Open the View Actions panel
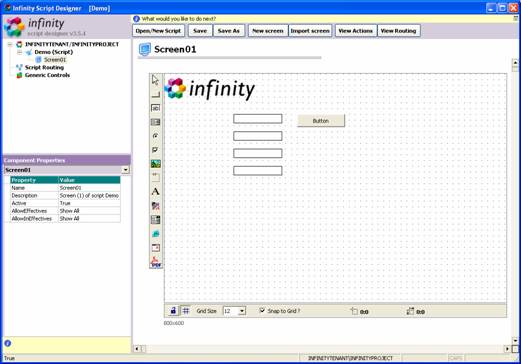 [356, 31]
